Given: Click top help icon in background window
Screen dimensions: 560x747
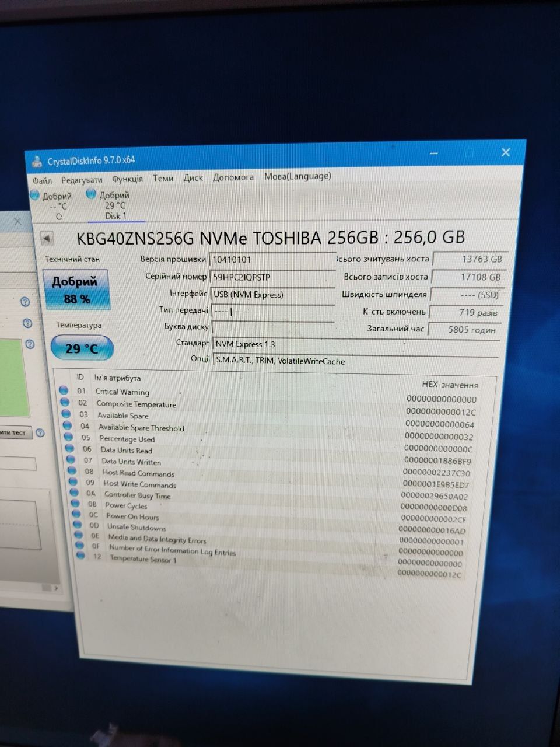Looking at the screenshot, I should pos(25,302).
